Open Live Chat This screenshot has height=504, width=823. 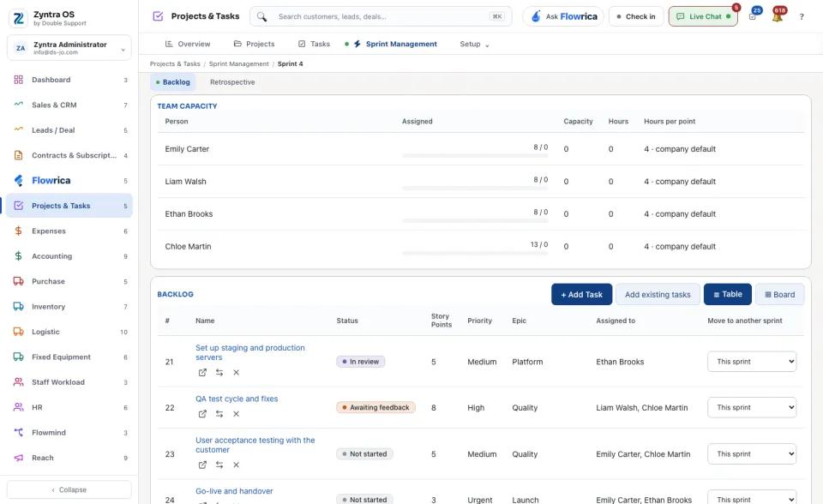[703, 16]
